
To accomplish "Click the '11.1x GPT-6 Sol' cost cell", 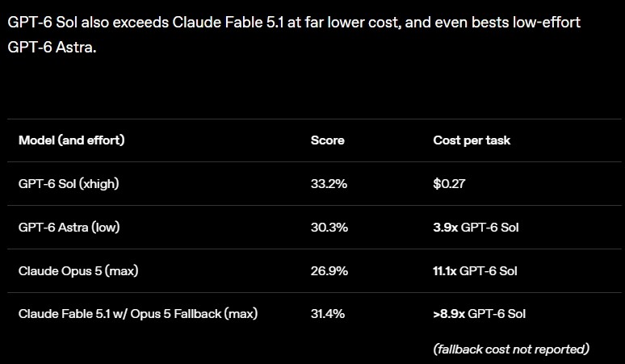I will click(x=475, y=271).
